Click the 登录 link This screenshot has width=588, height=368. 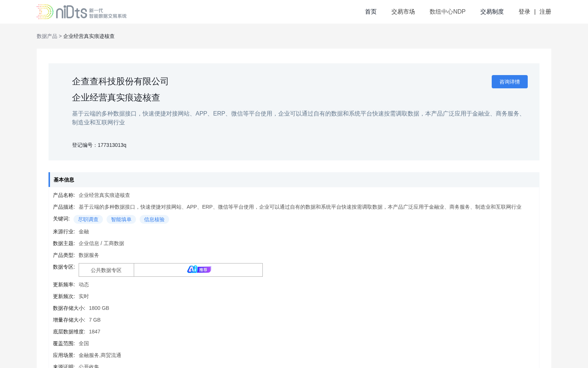pyautogui.click(x=524, y=12)
